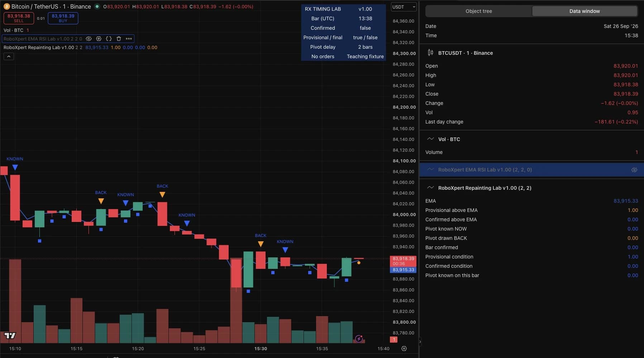Click the Close value 83,918.39 in data window
644x358 pixels.
tap(626, 94)
